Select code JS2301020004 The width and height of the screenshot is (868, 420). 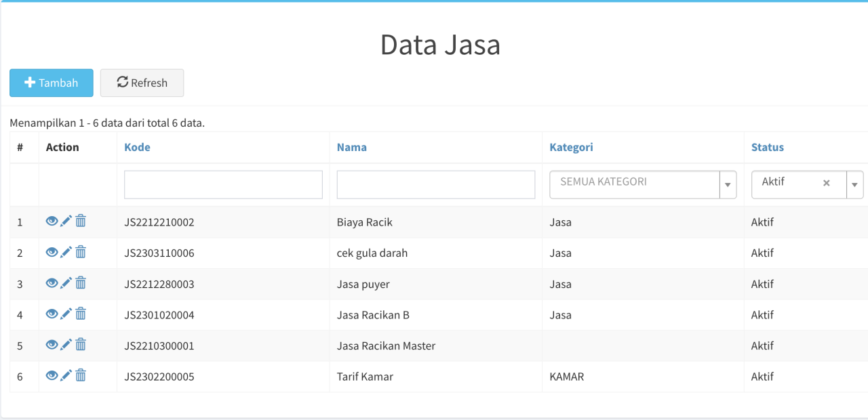[159, 315]
